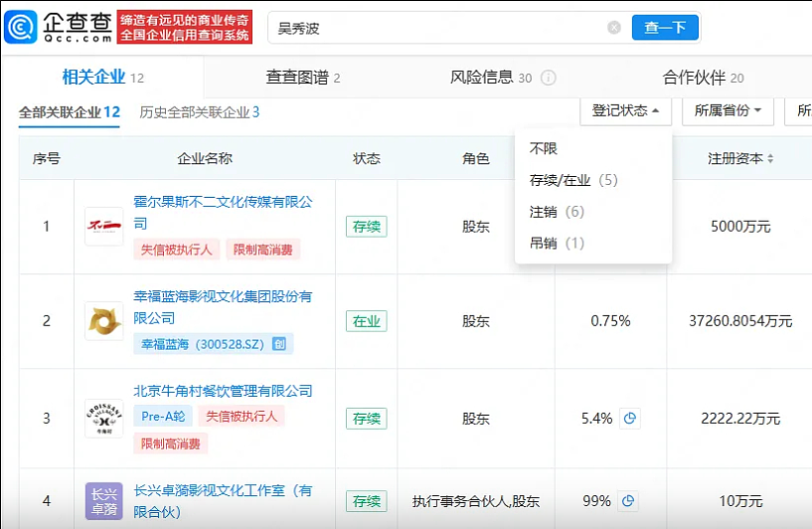This screenshot has width=812, height=529.
Task: Click the 幸福蓝海 company logo thumbnail
Action: click(104, 321)
